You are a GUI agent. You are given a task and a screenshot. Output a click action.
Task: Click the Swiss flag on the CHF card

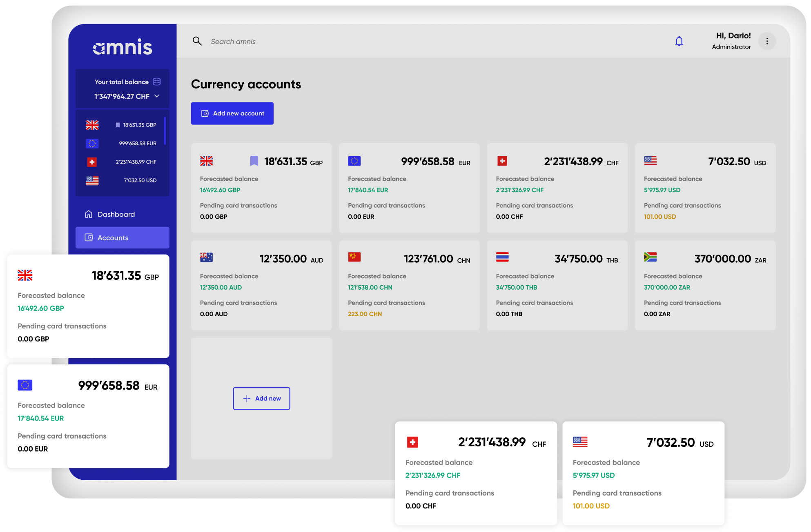[x=503, y=161]
